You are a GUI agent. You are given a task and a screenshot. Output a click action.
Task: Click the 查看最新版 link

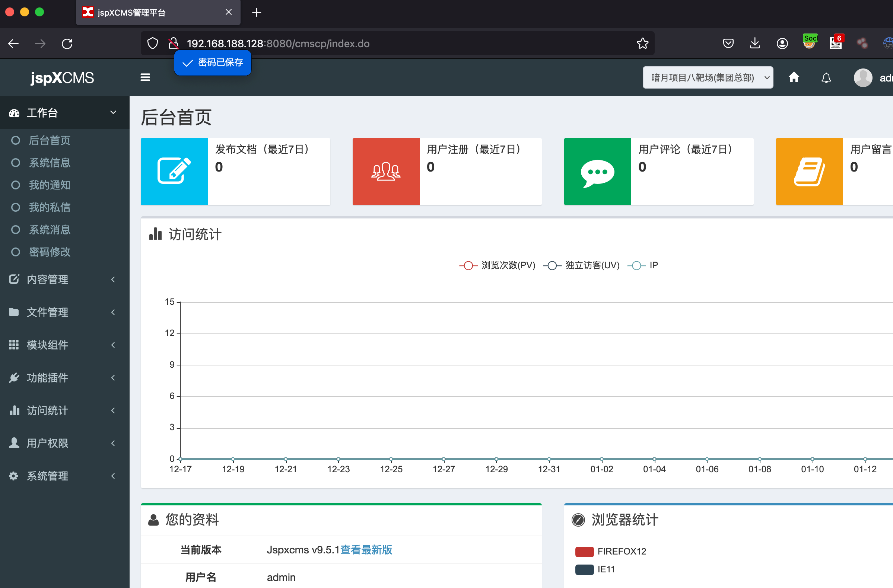click(x=366, y=550)
